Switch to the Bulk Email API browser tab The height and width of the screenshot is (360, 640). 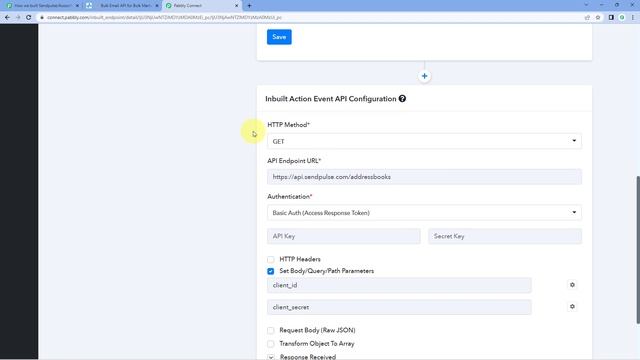pyautogui.click(x=122, y=6)
